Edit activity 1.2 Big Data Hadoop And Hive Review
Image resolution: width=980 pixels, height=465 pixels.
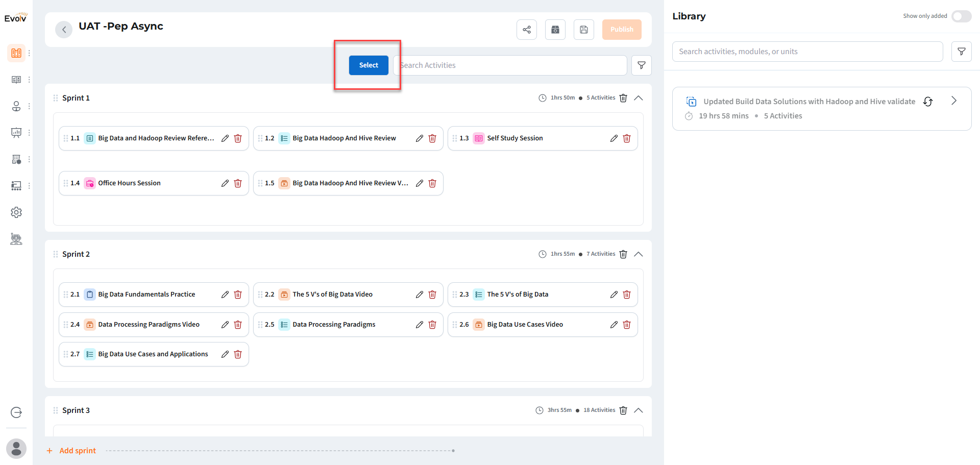click(x=419, y=138)
